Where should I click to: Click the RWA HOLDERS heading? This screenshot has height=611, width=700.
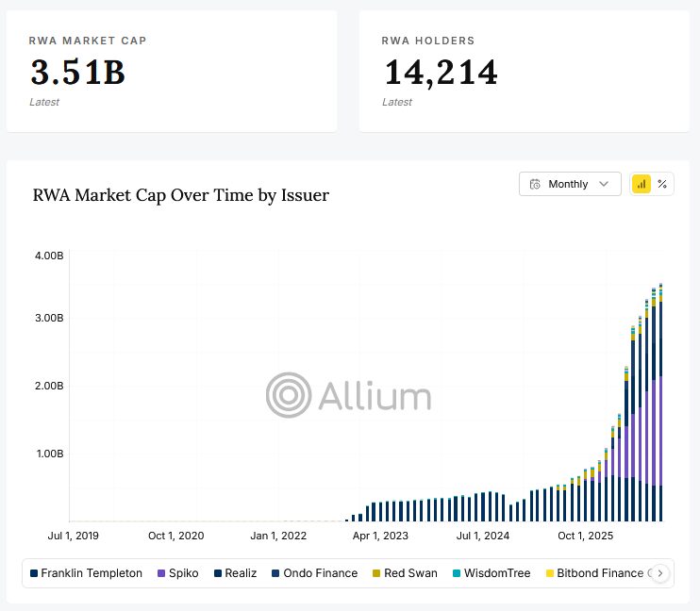click(428, 41)
